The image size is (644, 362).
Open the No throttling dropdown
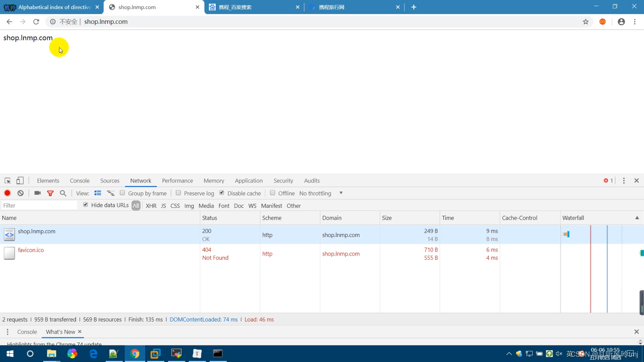[x=321, y=193]
